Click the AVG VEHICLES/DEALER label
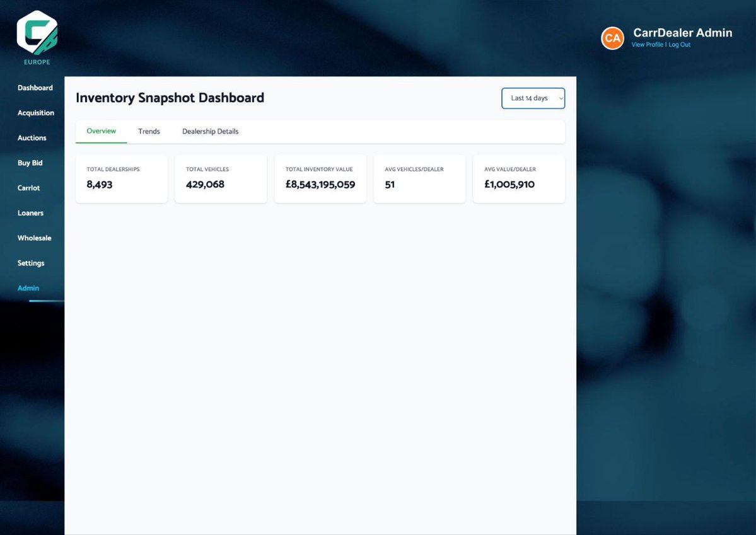 [x=414, y=169]
